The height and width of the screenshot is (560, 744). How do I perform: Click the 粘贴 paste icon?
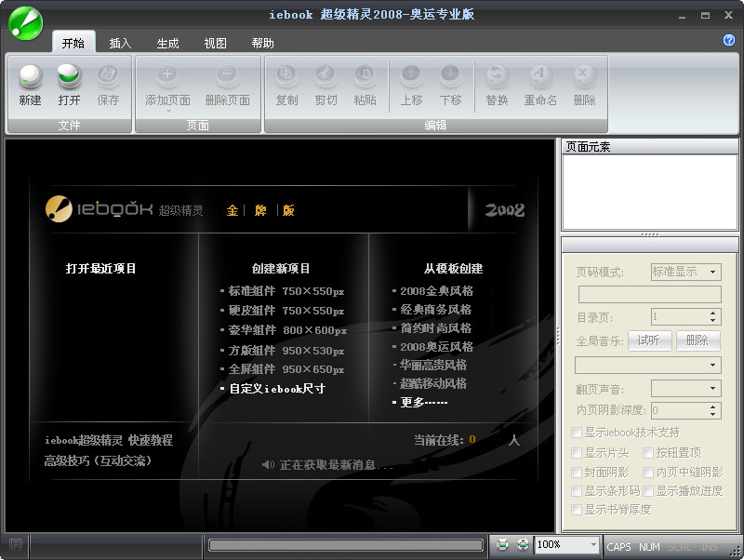tap(365, 75)
